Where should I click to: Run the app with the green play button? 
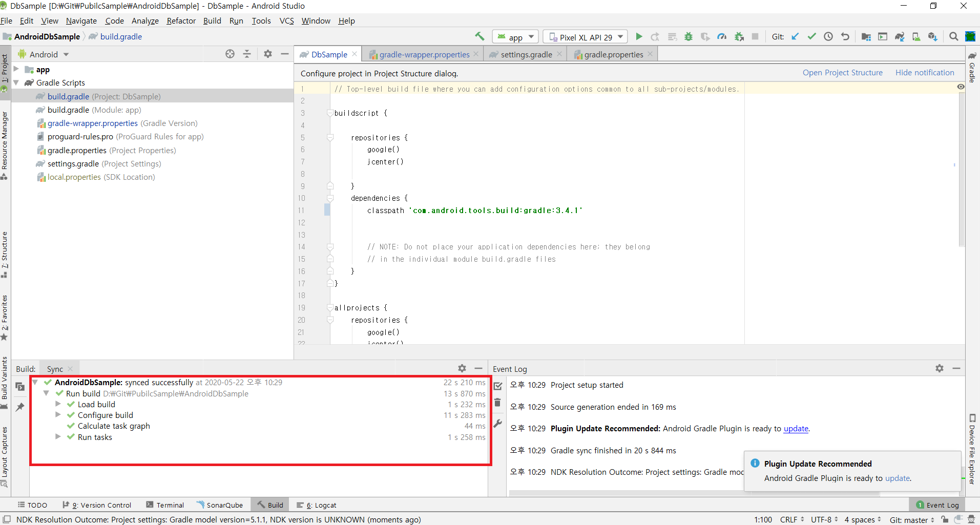(x=639, y=36)
